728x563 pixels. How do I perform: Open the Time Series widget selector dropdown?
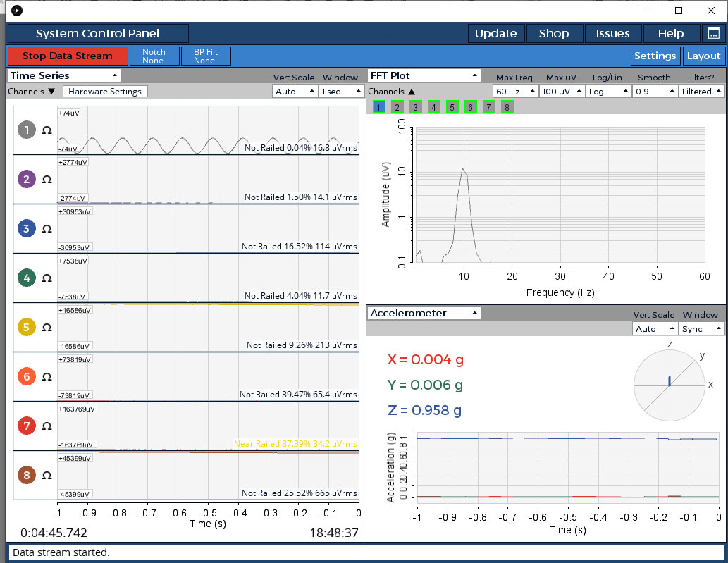coord(63,75)
